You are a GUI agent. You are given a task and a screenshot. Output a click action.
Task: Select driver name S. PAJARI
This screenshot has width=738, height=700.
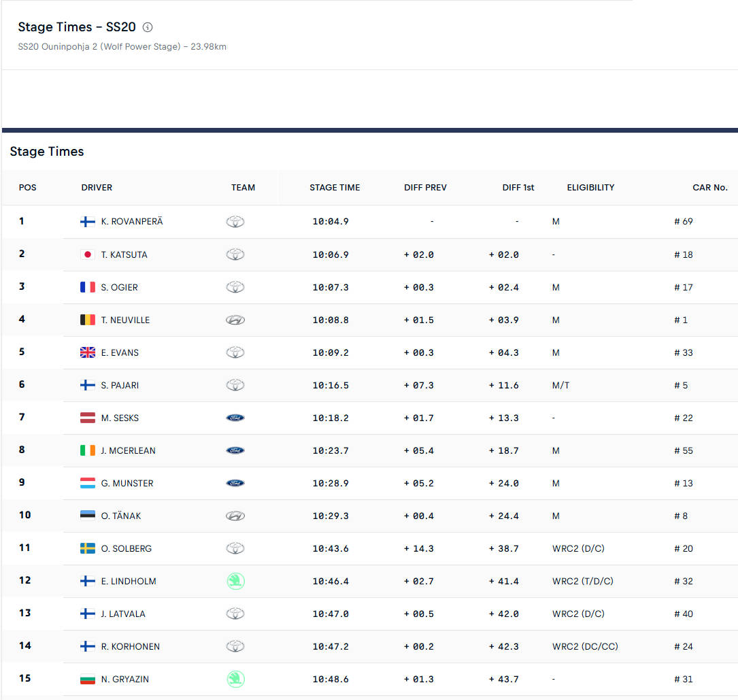coord(120,385)
